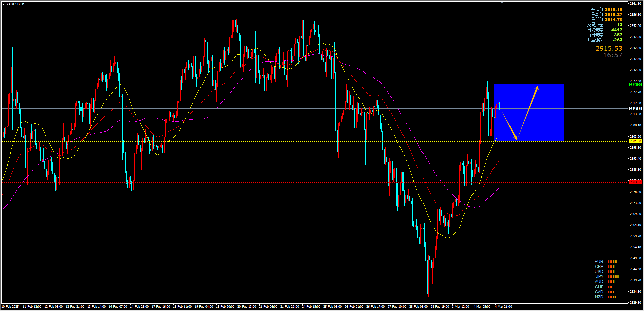Click the 开盘价 2918.16 readout
This screenshot has width=644, height=311.
tap(606, 10)
